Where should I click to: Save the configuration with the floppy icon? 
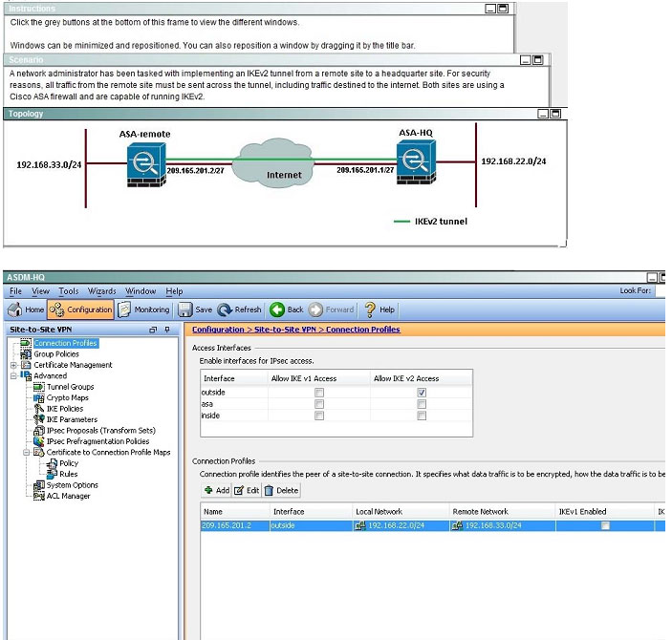click(x=195, y=309)
